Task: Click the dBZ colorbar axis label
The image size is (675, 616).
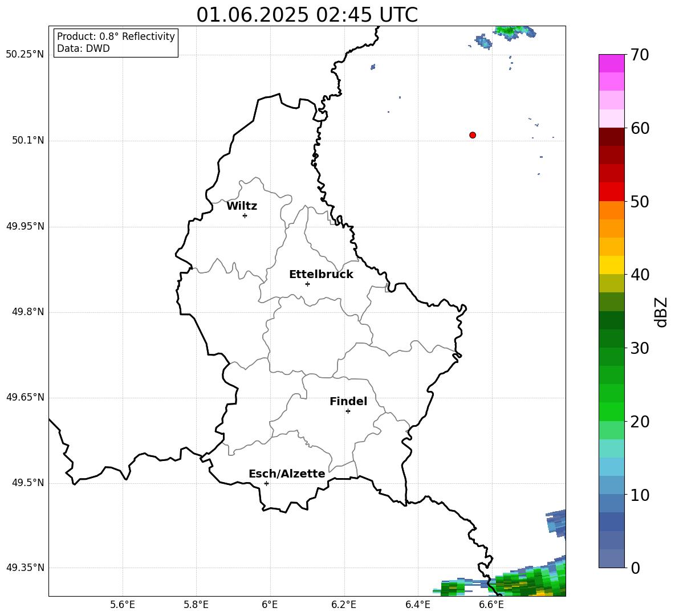Action: pos(661,312)
